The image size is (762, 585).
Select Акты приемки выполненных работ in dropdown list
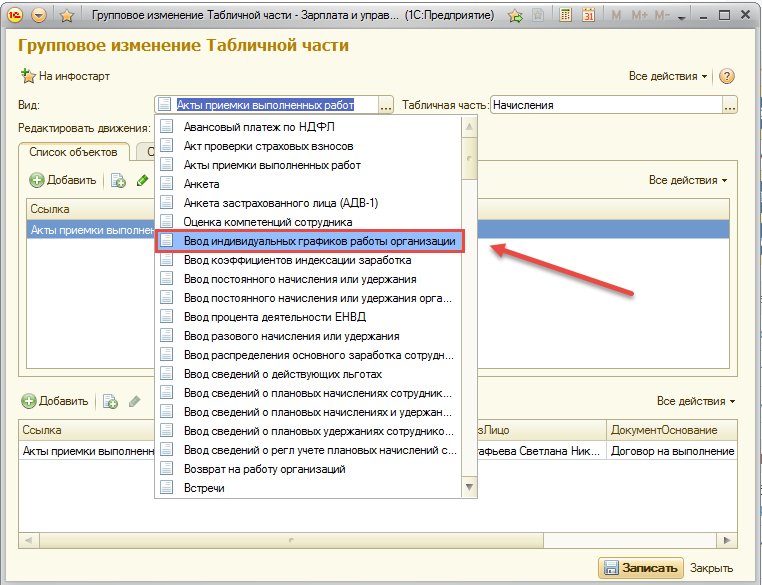coord(308,165)
